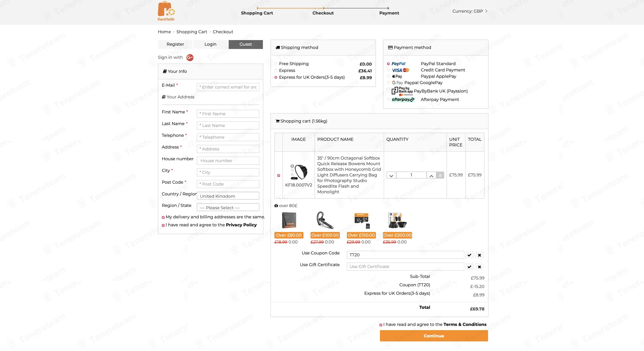Select Paypal ApplePay option
This screenshot has height=351, width=644.
pyautogui.click(x=388, y=76)
